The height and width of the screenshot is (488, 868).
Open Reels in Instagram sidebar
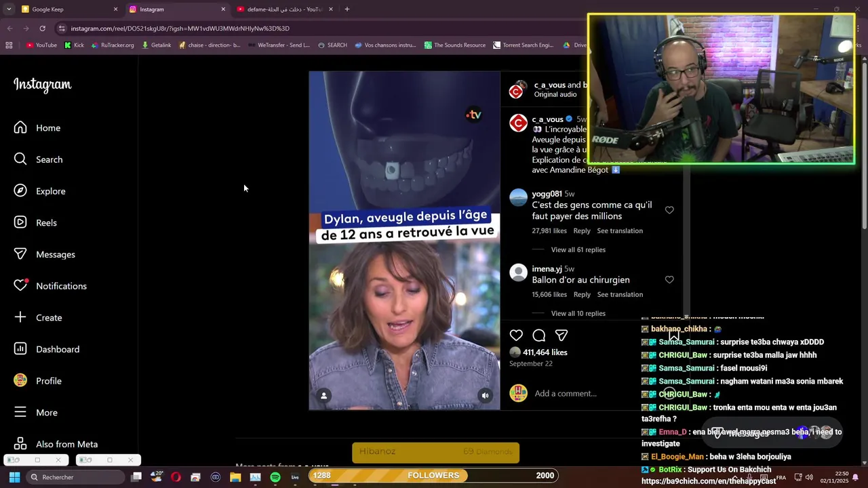[x=35, y=223]
